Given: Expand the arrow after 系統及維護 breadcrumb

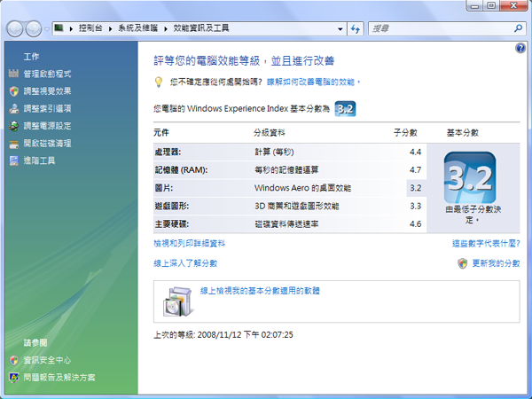Looking at the screenshot, I should coord(166,29).
